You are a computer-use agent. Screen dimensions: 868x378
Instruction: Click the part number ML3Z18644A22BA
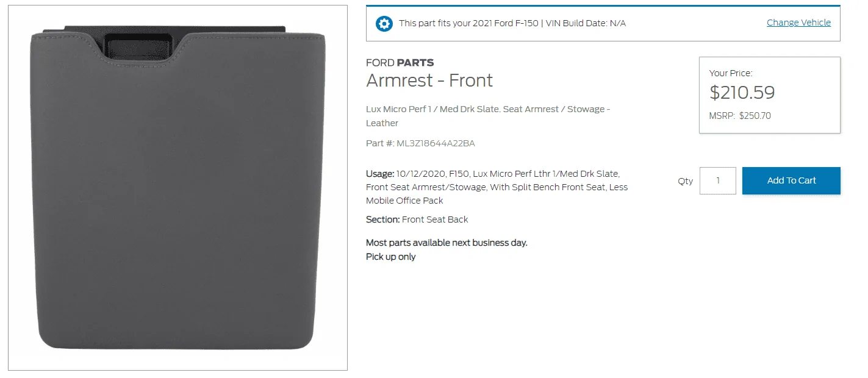tap(436, 143)
